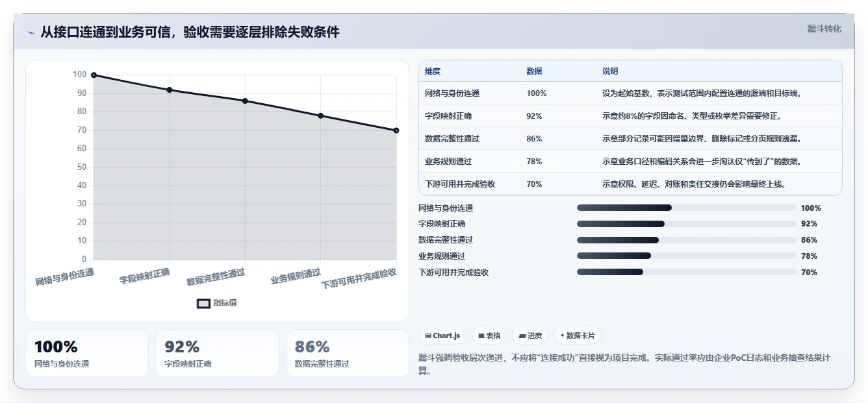
Task: Click table cell 字段映射正确
Action: (448, 116)
